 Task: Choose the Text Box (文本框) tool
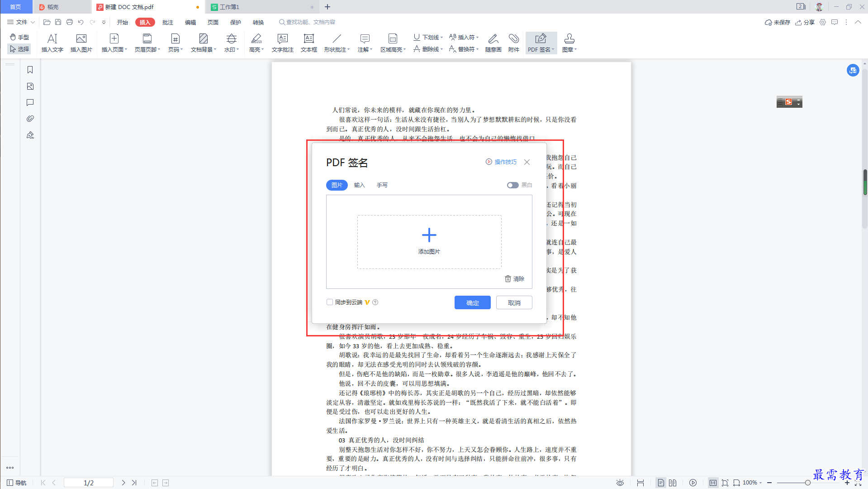pyautogui.click(x=309, y=43)
